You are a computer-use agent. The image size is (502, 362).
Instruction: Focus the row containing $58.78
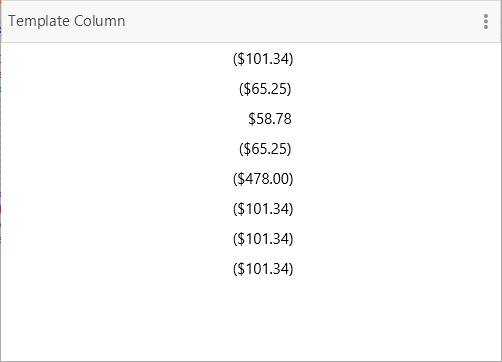click(x=251, y=119)
